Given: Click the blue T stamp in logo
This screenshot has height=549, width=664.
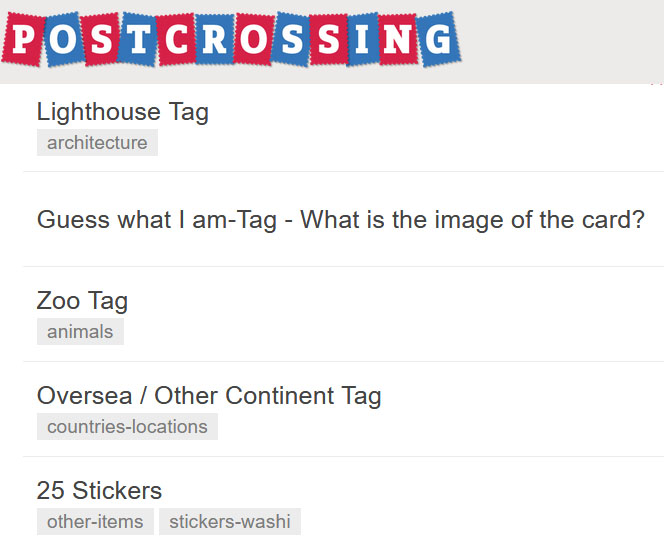Looking at the screenshot, I should 138,39.
